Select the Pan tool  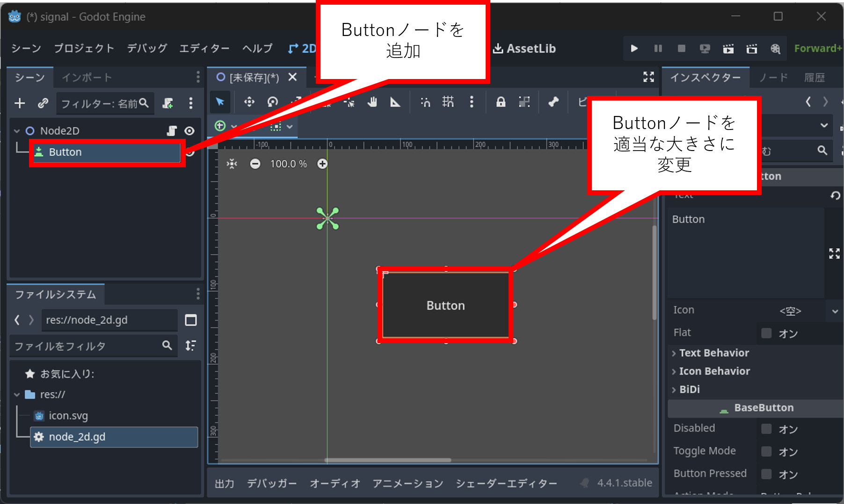point(372,102)
